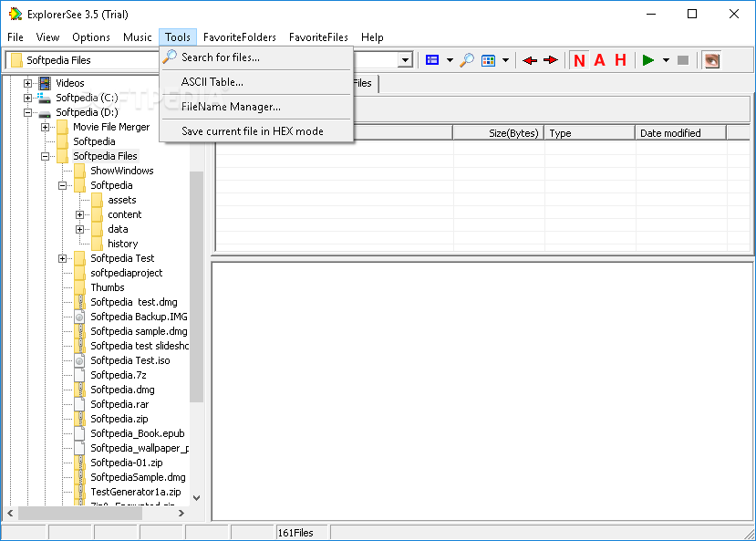
Task: Collapse the Softpedia Files folder node
Action: click(45, 156)
